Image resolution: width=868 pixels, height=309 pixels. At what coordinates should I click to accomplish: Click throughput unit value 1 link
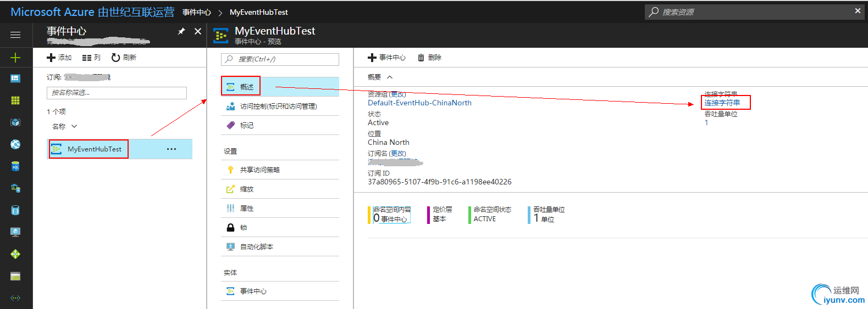tap(706, 122)
